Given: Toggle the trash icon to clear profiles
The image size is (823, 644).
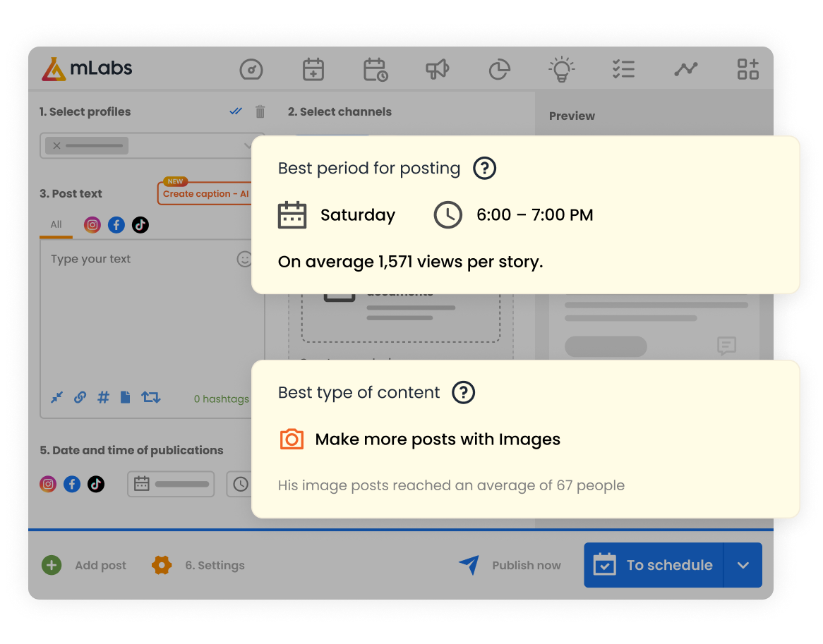Looking at the screenshot, I should pos(260,111).
